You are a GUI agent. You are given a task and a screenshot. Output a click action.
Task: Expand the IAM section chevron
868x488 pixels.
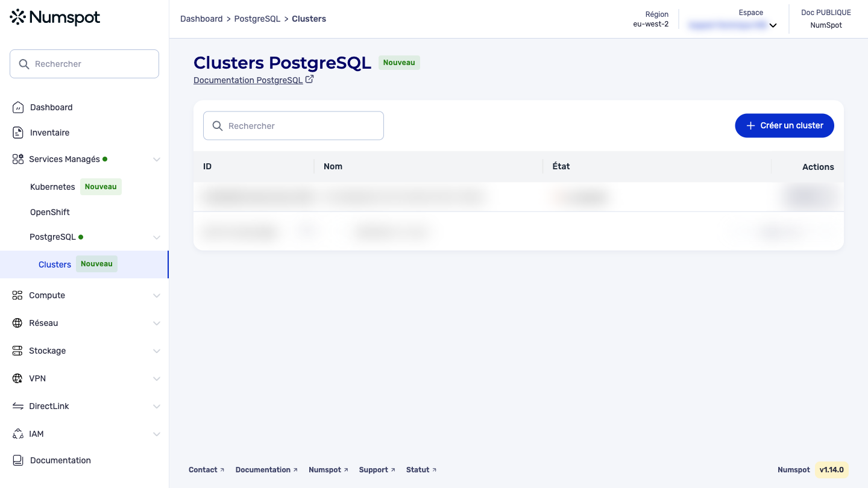click(x=157, y=434)
